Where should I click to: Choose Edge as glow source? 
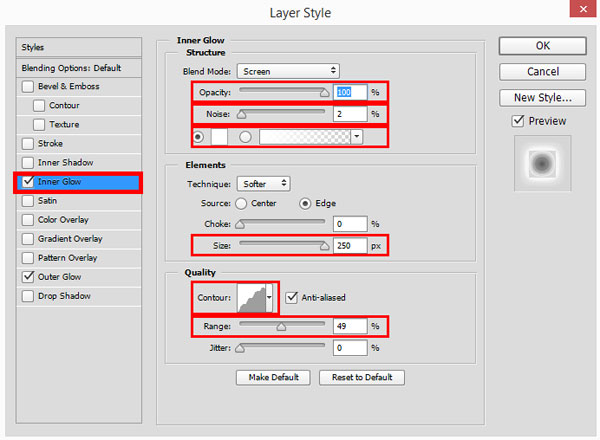(x=305, y=204)
